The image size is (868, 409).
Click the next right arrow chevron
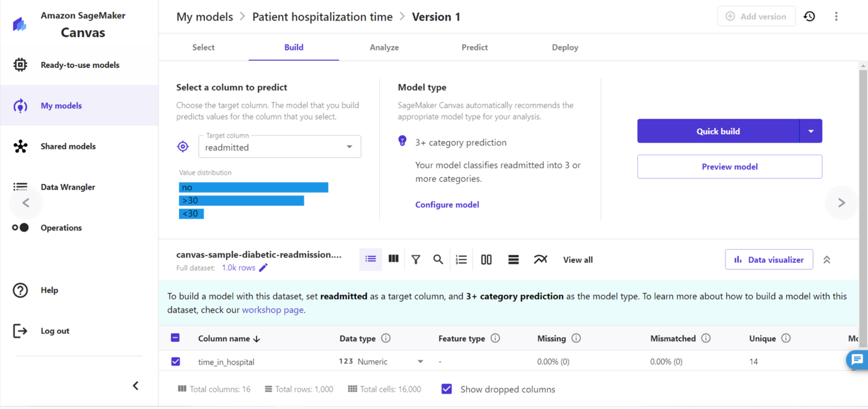click(842, 203)
